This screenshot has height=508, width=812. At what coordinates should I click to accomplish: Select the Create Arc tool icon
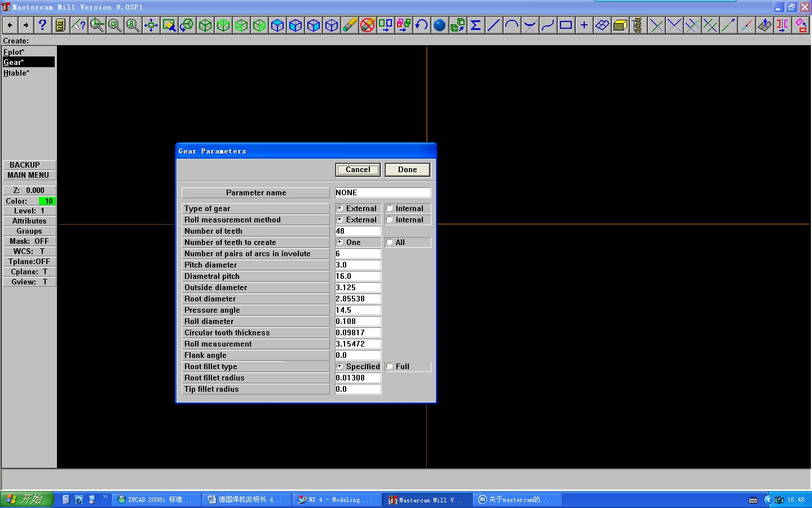[x=511, y=25]
